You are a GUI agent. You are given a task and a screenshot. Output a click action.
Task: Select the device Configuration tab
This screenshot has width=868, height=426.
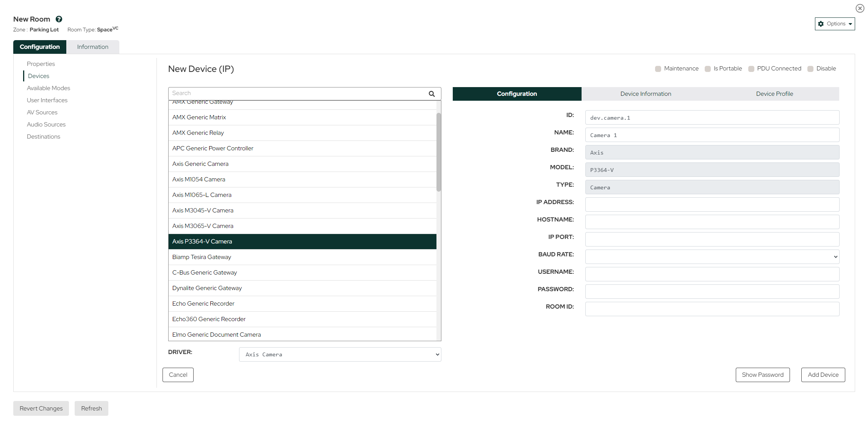(x=517, y=94)
